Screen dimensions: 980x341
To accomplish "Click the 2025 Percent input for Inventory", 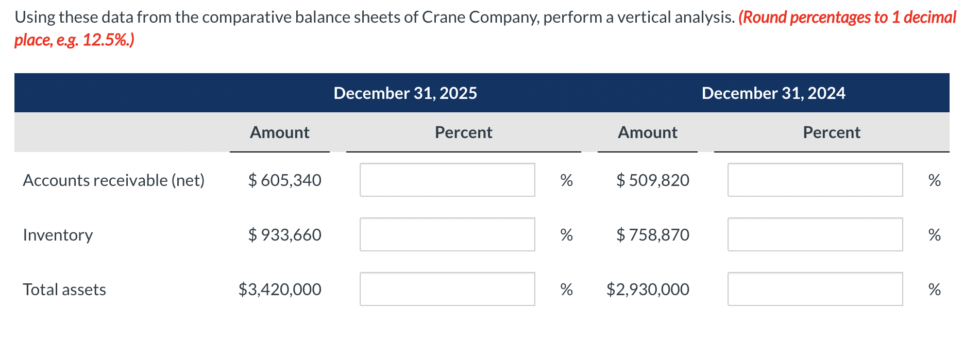I will pyautogui.click(x=447, y=235).
